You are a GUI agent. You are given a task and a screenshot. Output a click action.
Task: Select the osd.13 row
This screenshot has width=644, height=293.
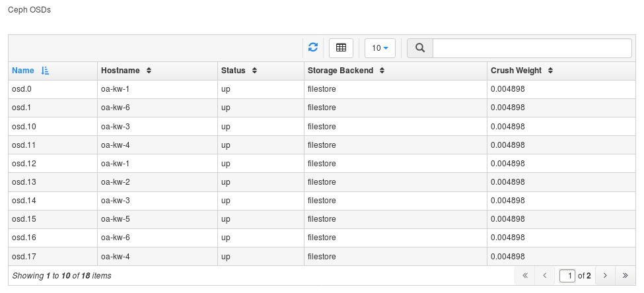[x=24, y=181]
